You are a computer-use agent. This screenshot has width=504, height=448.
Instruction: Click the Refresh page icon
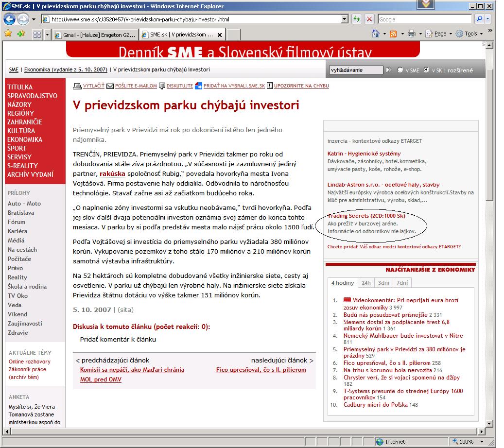pyautogui.click(x=357, y=19)
